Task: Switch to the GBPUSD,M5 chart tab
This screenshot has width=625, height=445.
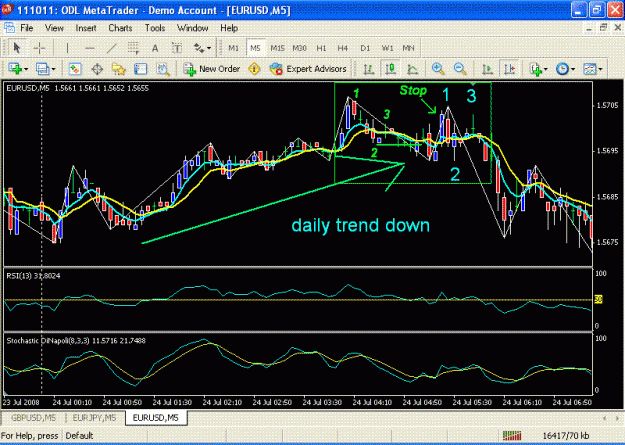Action: (33, 418)
